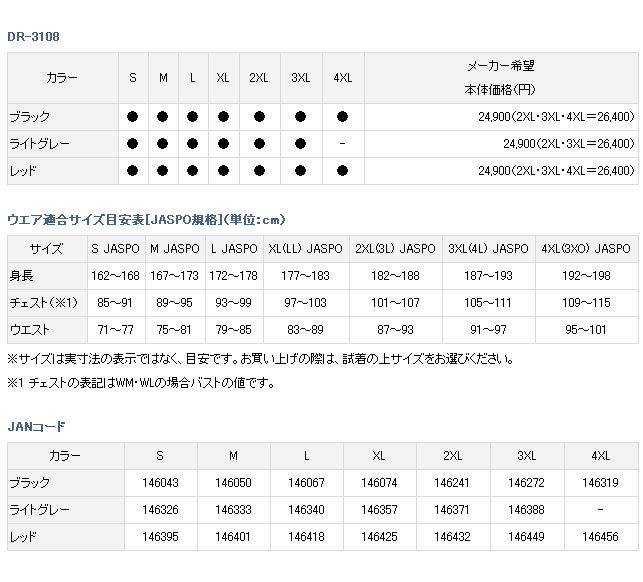Screen dimensions: 643x582
Task: Click JAN code 146050
Action: (233, 483)
